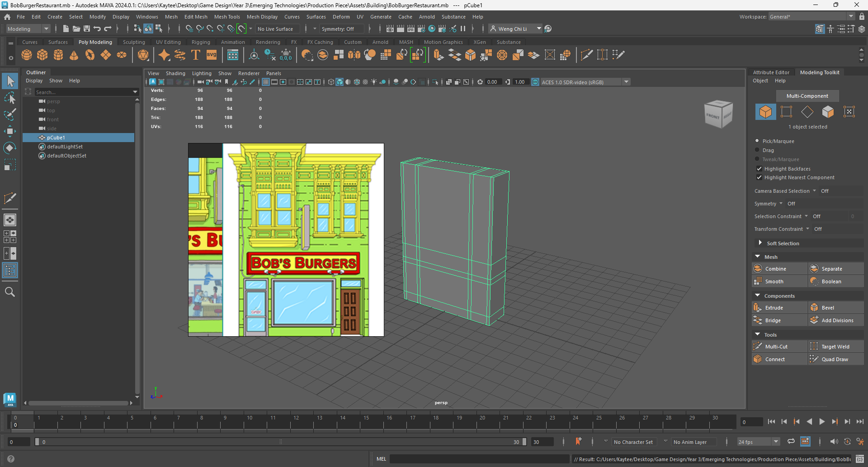Click the Quad Draw tool
Screen dimensions: 868x467
pyautogui.click(x=835, y=359)
